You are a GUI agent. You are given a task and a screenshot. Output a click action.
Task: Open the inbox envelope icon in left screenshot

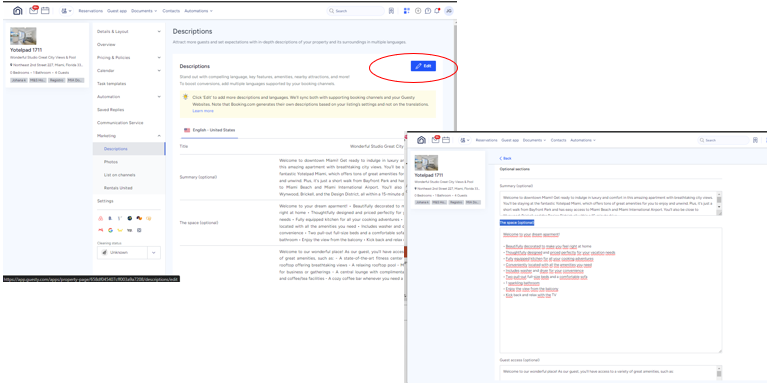(x=33, y=10)
